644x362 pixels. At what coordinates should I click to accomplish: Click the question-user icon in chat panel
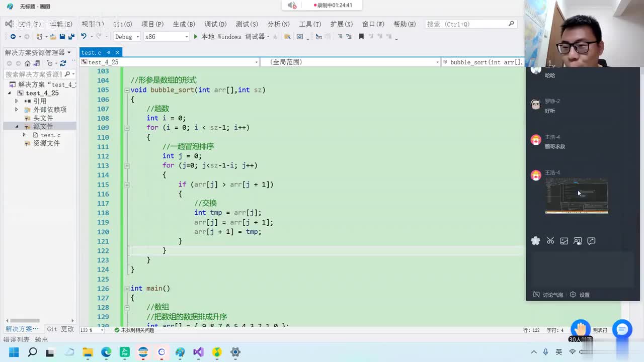(x=578, y=241)
